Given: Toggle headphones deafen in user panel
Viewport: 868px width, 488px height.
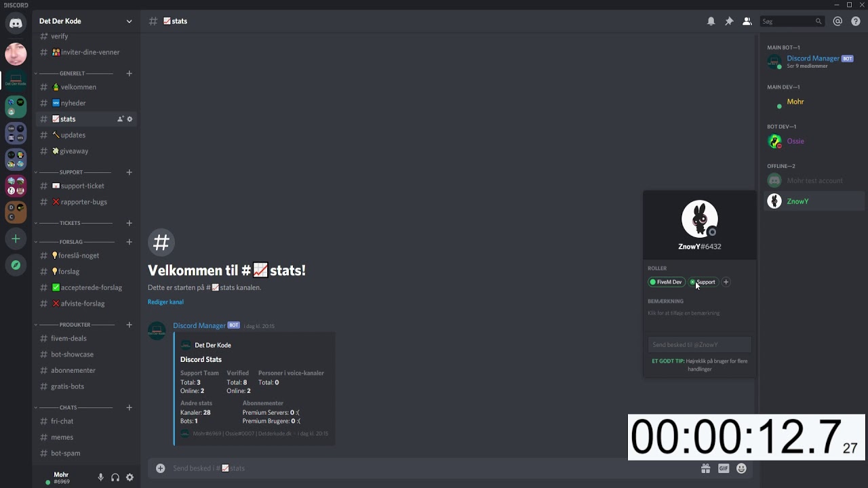Looking at the screenshot, I should 115,477.
